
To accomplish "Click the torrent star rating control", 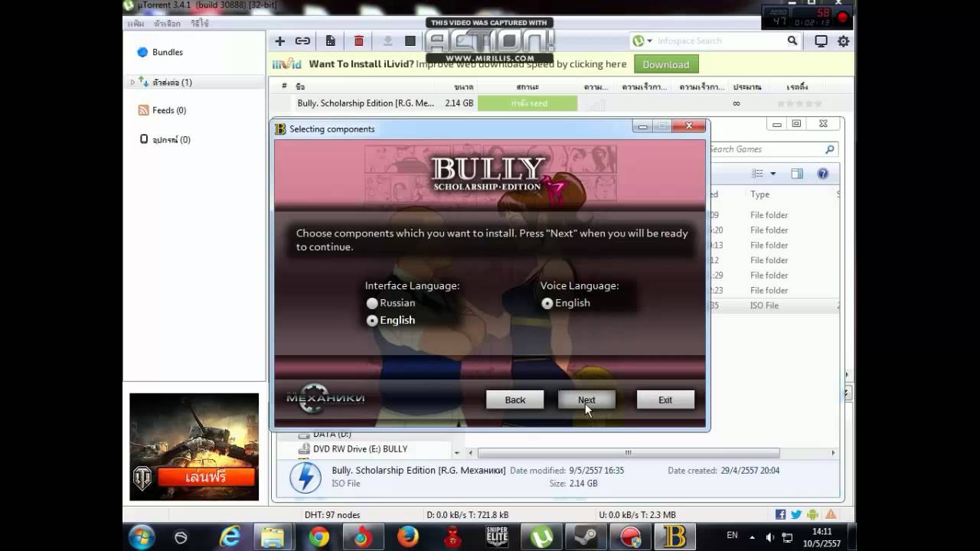I will pos(799,103).
